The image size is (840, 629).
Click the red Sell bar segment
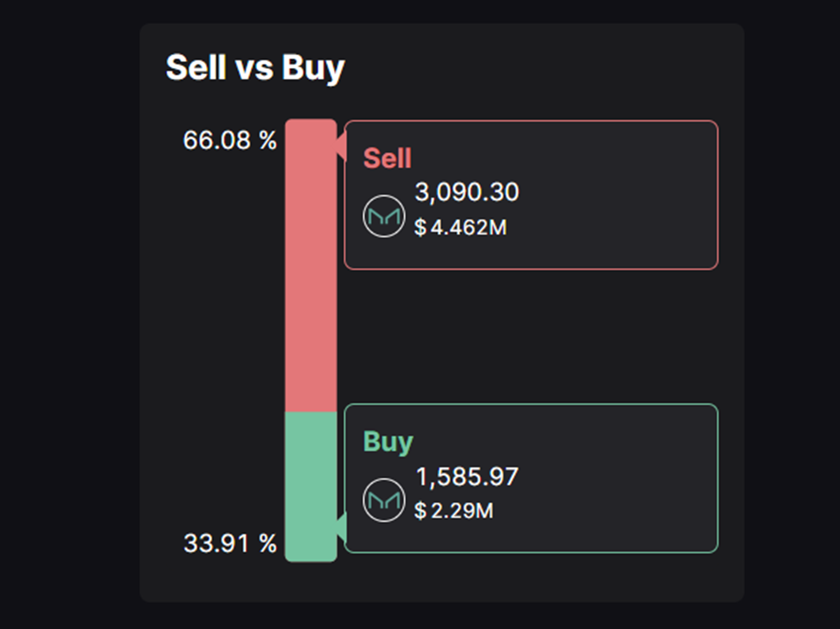311,266
